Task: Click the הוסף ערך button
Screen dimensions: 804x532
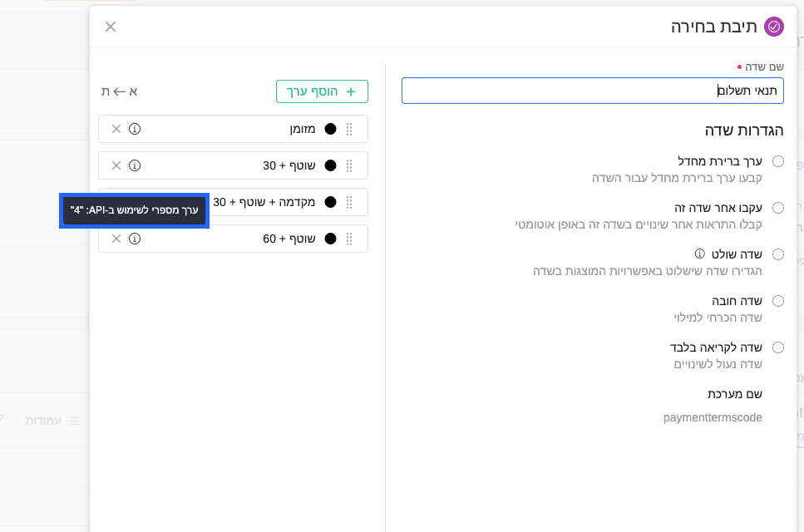Action: tap(322, 91)
